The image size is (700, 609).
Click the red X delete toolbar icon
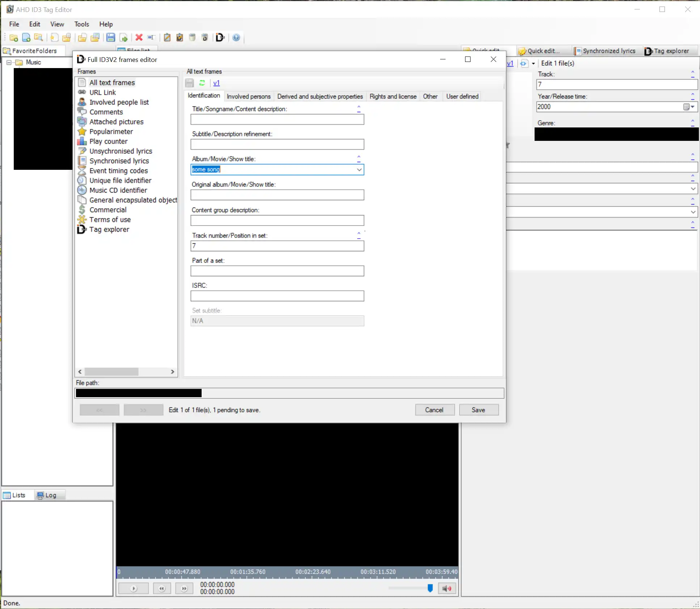click(139, 37)
